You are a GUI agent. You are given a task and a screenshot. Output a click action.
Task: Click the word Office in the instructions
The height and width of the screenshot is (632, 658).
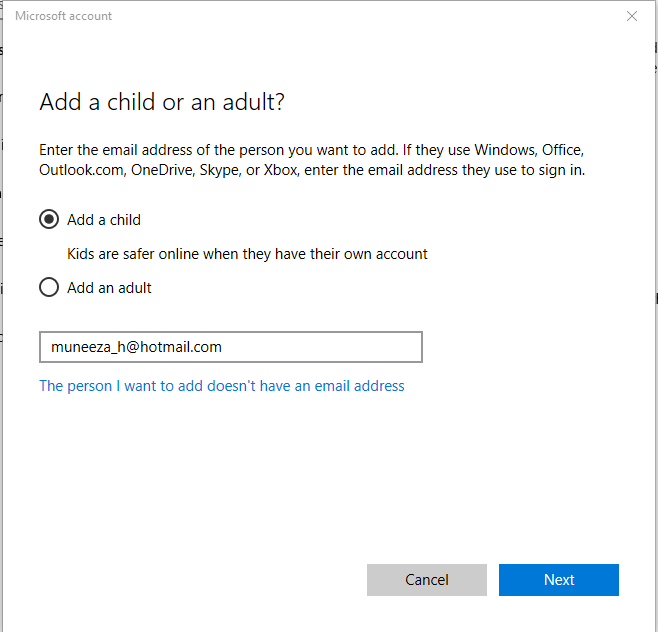(563, 150)
